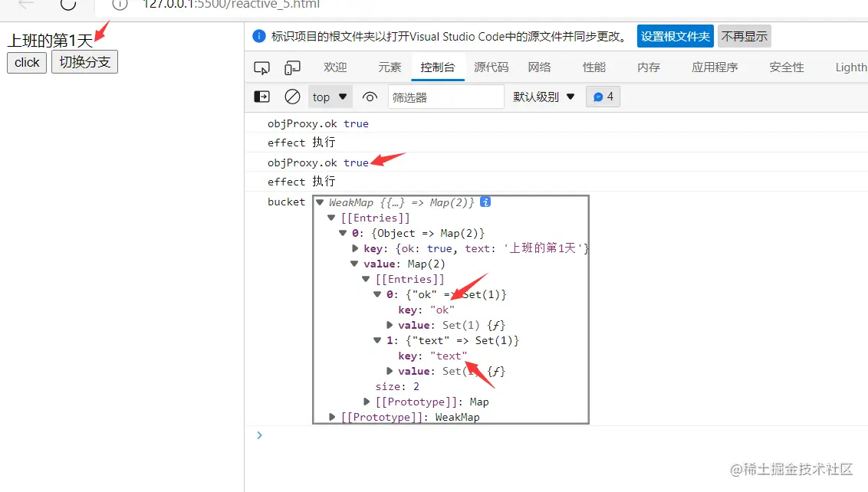Collapse the value: Map(2) node

(x=354, y=264)
